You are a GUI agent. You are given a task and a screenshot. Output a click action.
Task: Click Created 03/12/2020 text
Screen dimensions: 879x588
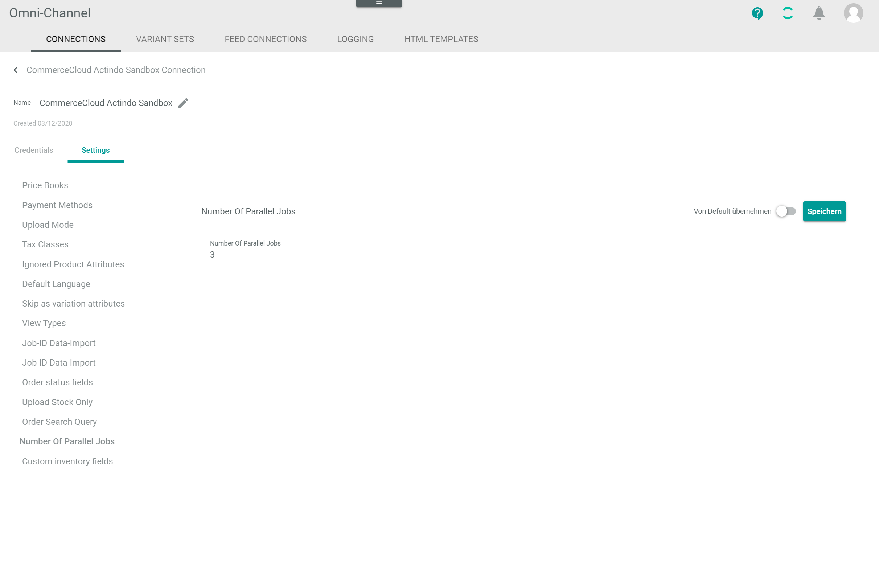pyautogui.click(x=43, y=123)
